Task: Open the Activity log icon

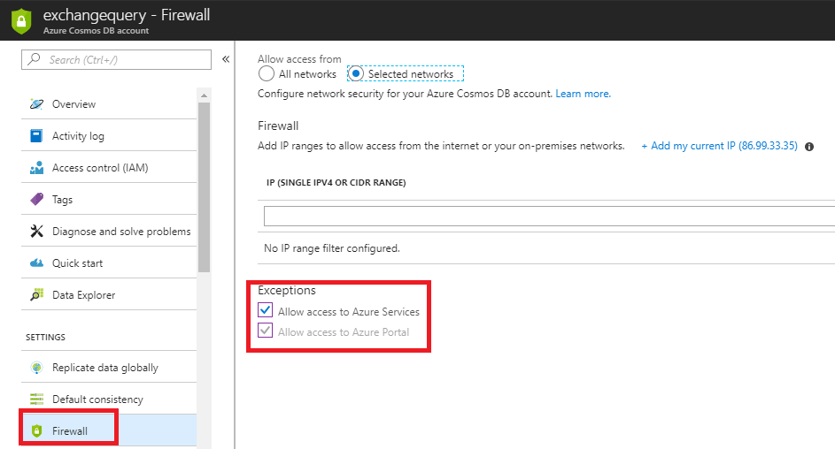Action: (36, 136)
